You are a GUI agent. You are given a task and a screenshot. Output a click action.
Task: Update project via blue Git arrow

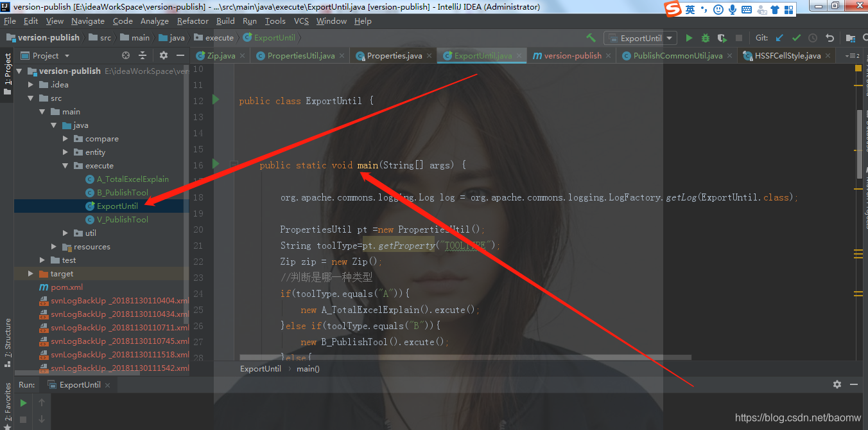click(x=779, y=38)
